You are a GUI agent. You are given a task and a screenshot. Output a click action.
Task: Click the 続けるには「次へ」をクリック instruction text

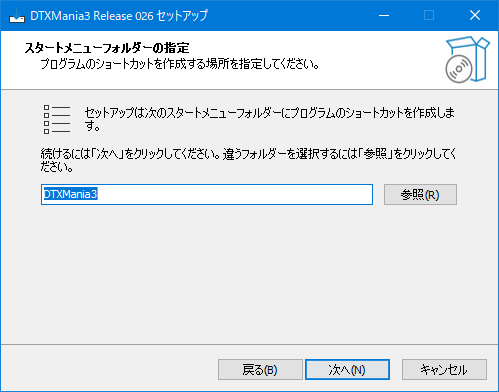click(248, 160)
